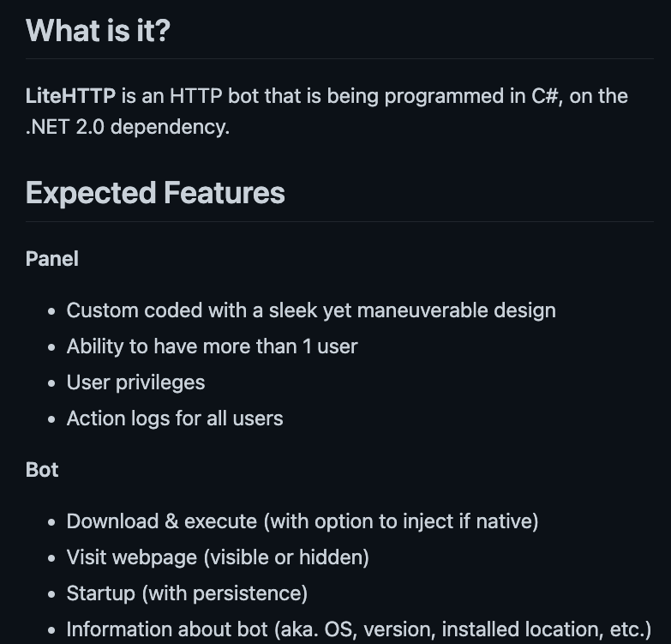This screenshot has width=671, height=644.
Task: Click the ".NET 2.0 dependency" text
Action: [x=127, y=129]
